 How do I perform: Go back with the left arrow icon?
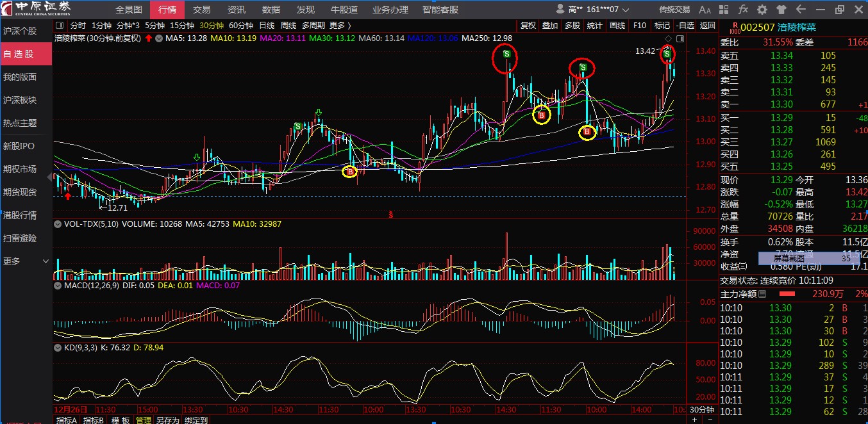(801, 10)
